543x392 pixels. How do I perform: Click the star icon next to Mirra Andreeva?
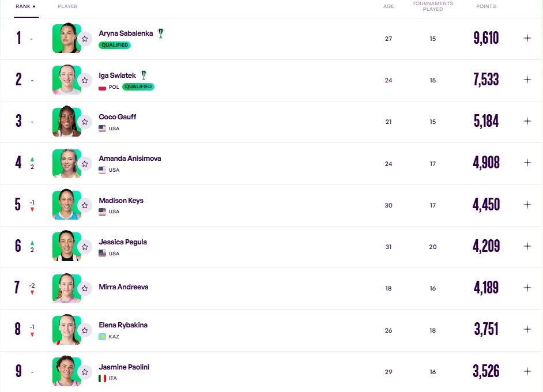(x=85, y=288)
